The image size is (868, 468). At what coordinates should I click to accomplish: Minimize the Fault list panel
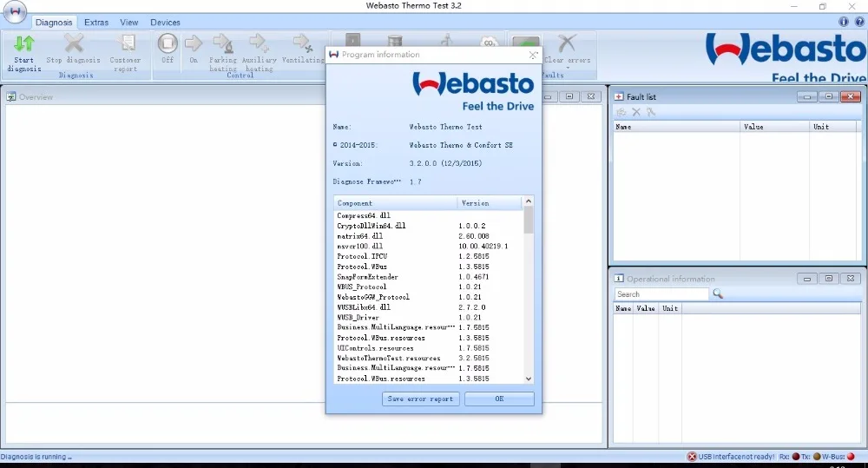(807, 96)
